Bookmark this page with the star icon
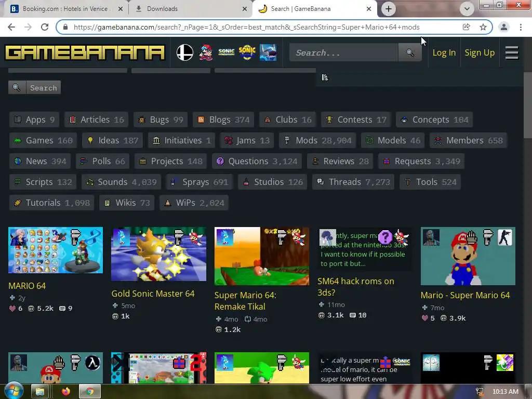Viewport: 532px width, 399px height. (483, 27)
